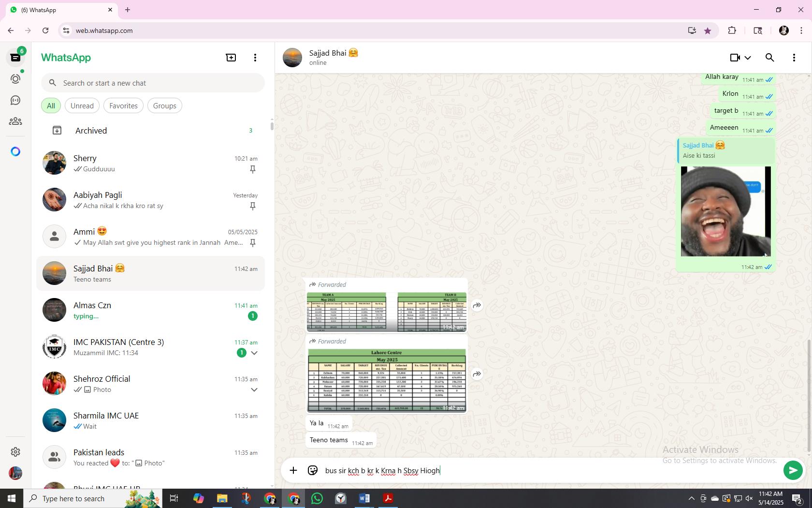
Task: Open the emoji and sticker picker
Action: [313, 470]
